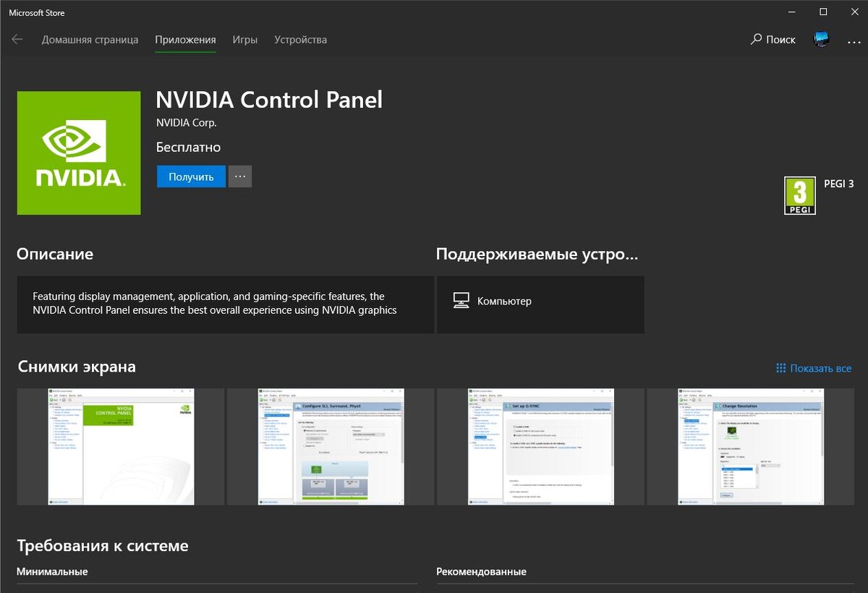Open more options next to Получить
868x593 pixels.
coord(240,176)
